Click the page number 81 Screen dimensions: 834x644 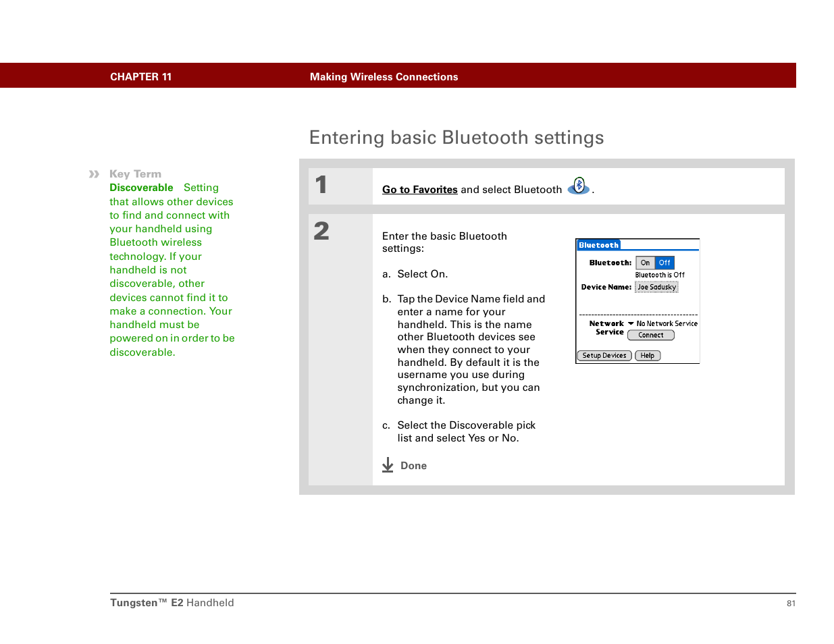pos(791,603)
